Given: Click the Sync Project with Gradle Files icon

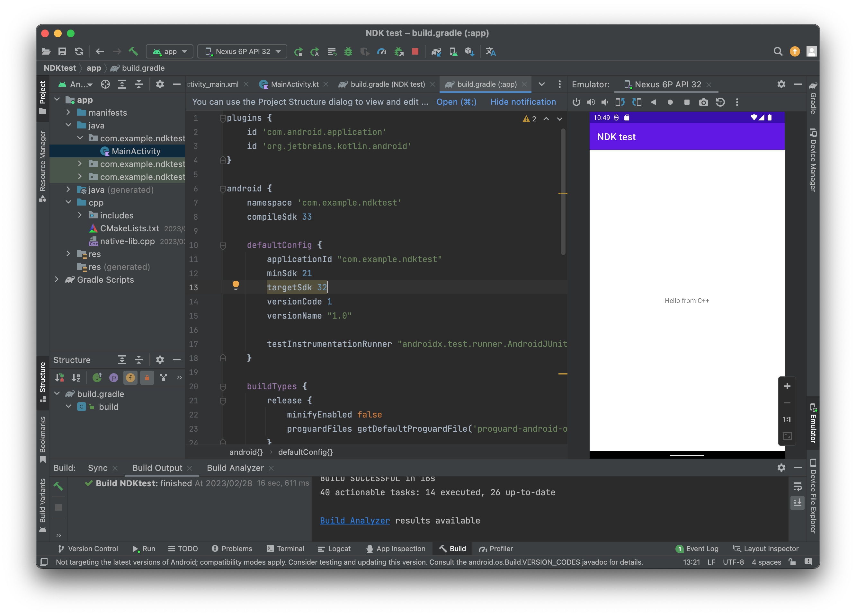Looking at the screenshot, I should point(436,52).
